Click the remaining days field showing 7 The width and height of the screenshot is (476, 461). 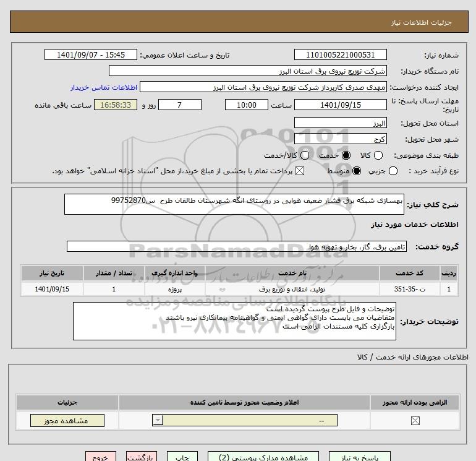[180, 105]
